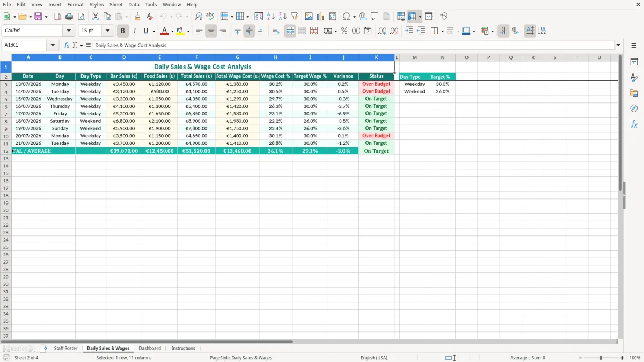This screenshot has height=362, width=644.
Task: Toggle Align Right
Action: tap(223, 31)
